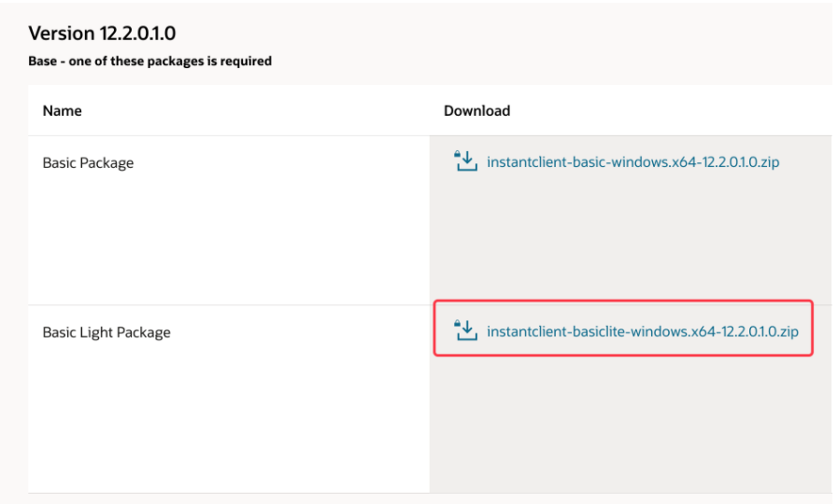Click the 'Base - one of these packages' note
Image resolution: width=838 pixels, height=504 pixels.
click(149, 62)
